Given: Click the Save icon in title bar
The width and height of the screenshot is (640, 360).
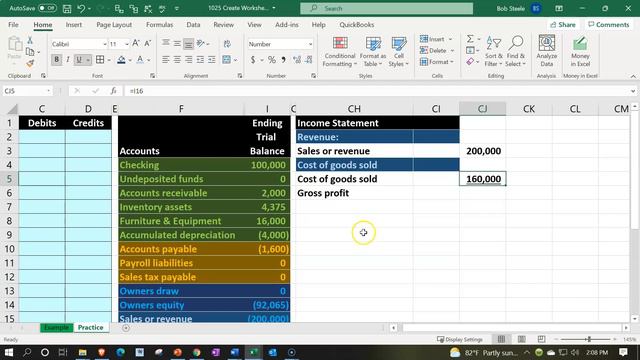Looking at the screenshot, I should click(x=67, y=8).
